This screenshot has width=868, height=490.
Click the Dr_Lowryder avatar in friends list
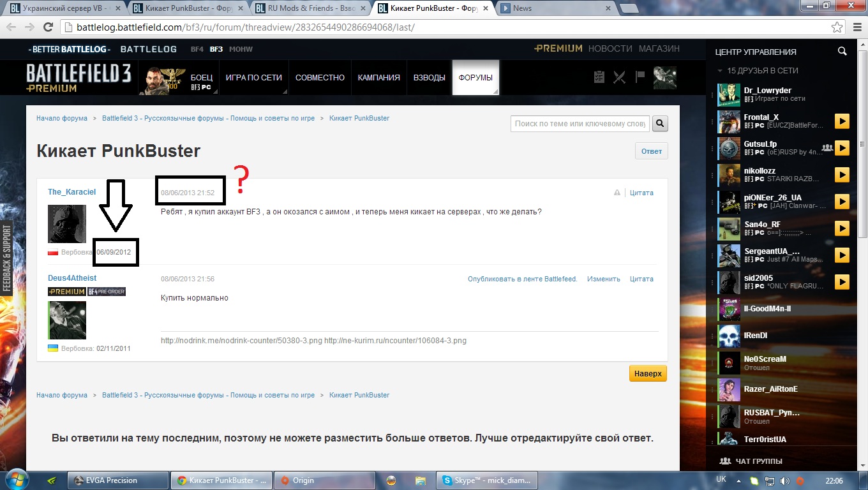(728, 94)
